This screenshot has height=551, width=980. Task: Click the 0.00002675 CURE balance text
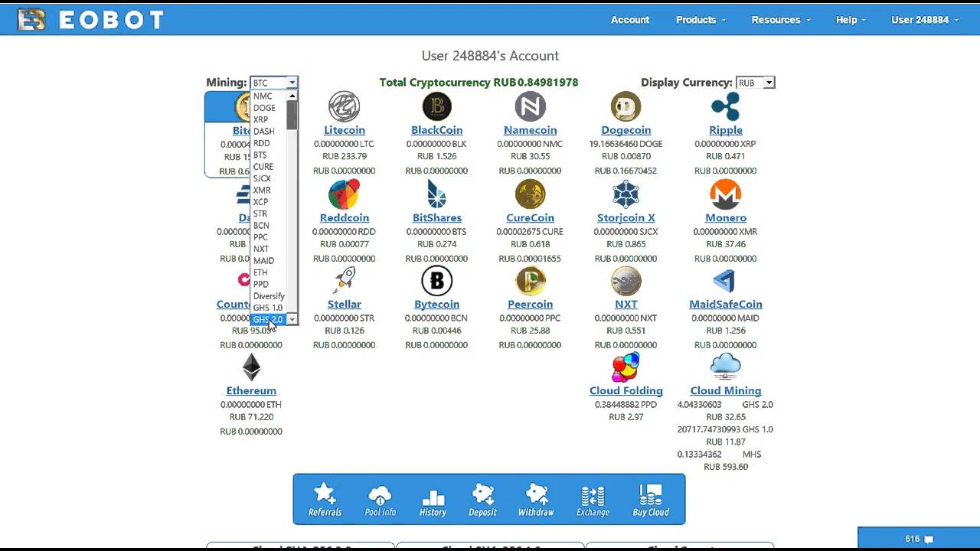530,232
